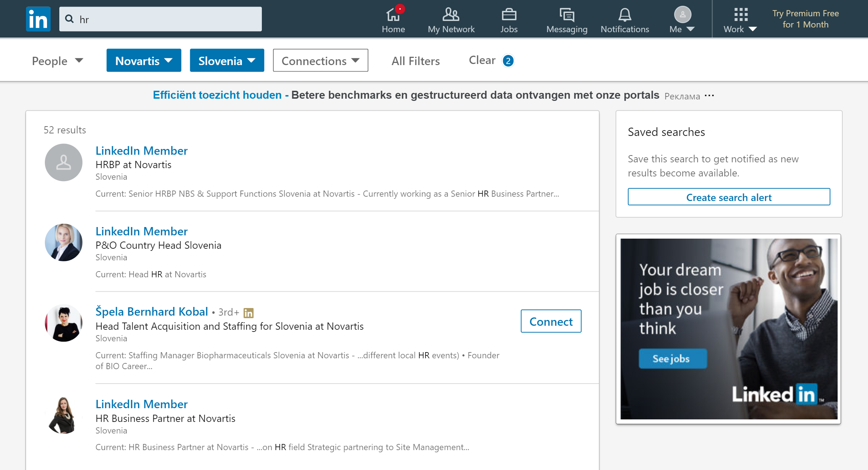Open Messaging chat icon
This screenshot has height=470, width=868.
pyautogui.click(x=567, y=15)
